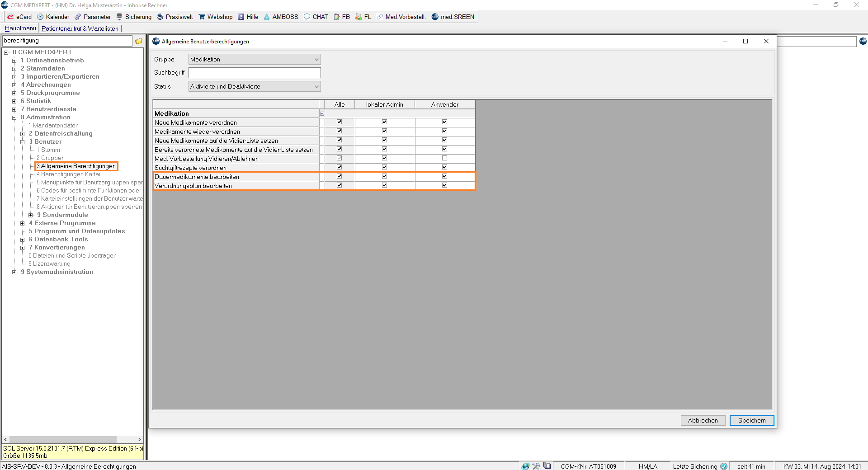868x470 pixels.
Task: Click the FB toolbar icon
Action: [x=336, y=17]
